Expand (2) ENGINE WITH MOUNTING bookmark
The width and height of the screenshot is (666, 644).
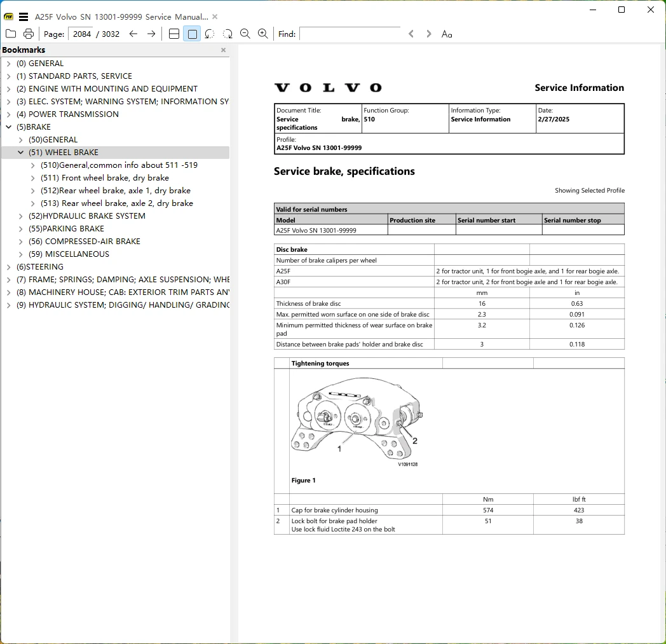(8, 89)
